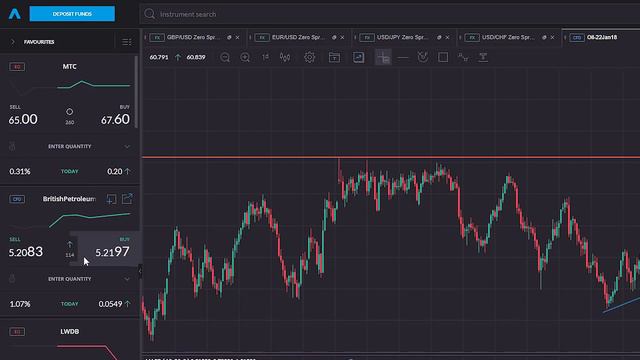Close the GBP/USD Zero Spread tab

tap(238, 38)
